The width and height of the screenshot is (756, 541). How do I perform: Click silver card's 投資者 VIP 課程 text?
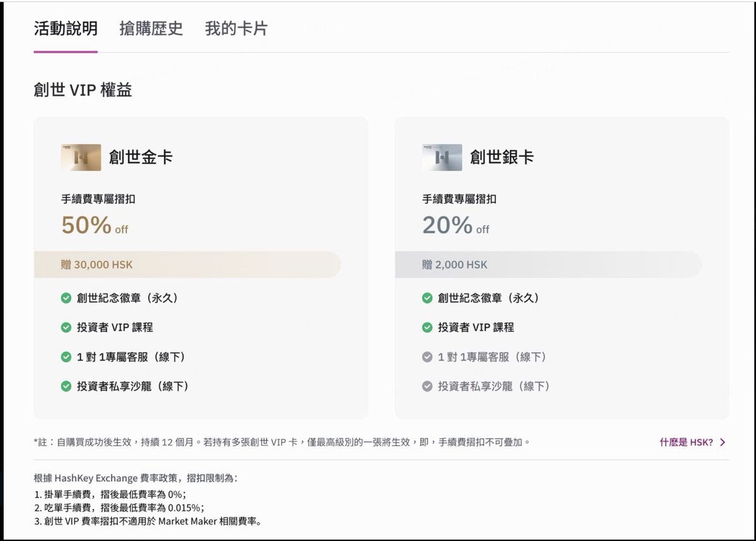(x=476, y=328)
